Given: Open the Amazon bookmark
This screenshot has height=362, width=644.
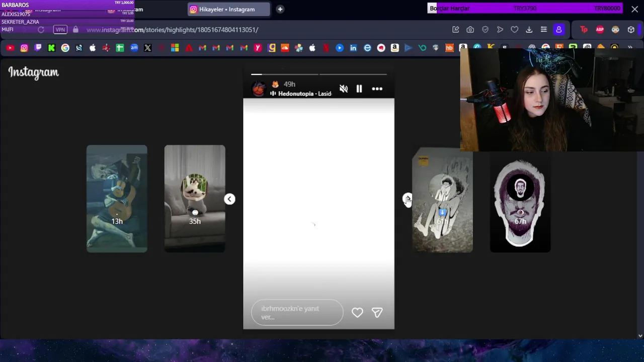Looking at the screenshot, I should tap(394, 48).
